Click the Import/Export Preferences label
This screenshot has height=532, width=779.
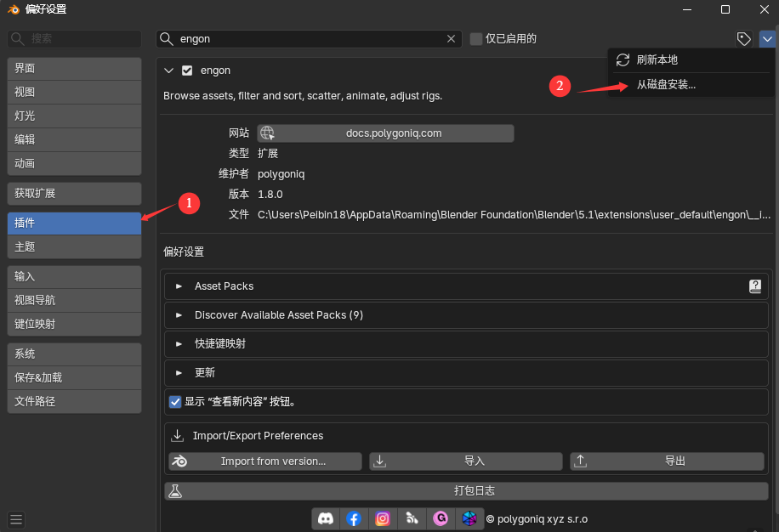[258, 436]
